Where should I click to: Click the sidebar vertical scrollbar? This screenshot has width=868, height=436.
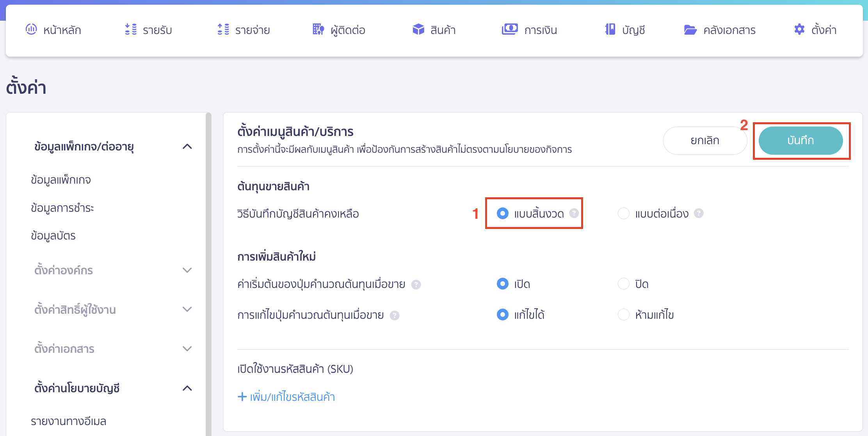pos(208,273)
